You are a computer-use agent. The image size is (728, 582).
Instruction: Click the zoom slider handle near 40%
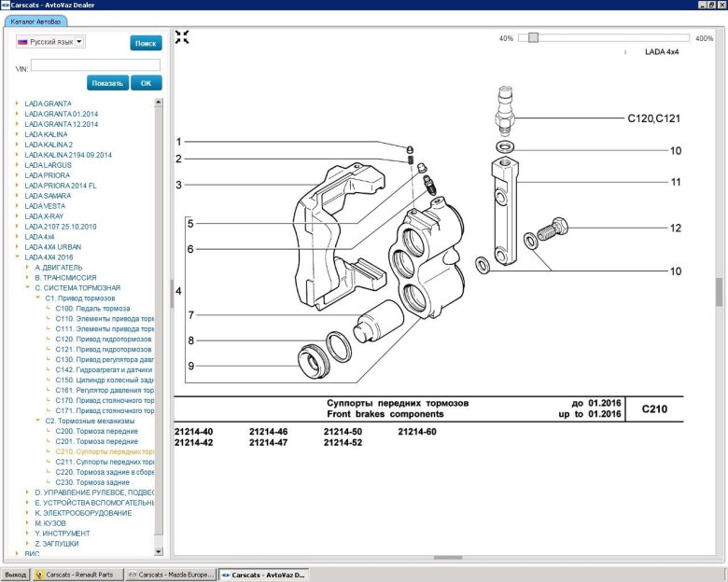point(533,38)
